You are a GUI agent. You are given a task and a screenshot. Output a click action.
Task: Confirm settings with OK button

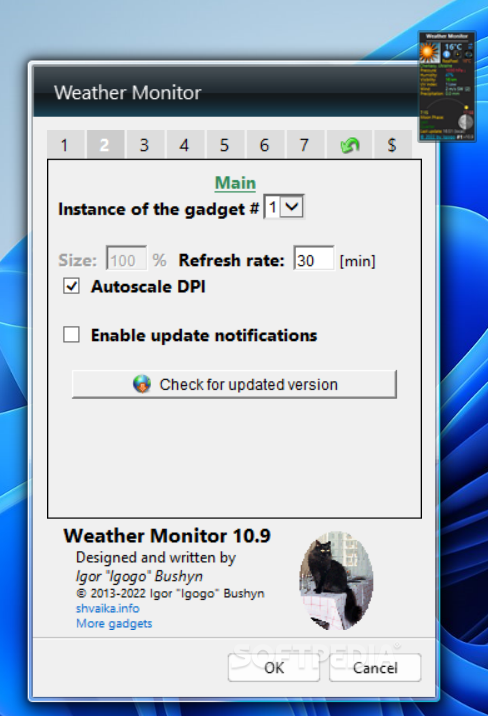pyautogui.click(x=274, y=668)
